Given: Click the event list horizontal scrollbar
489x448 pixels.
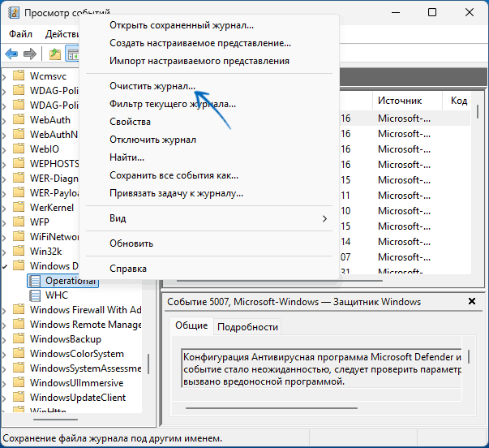Looking at the screenshot, I should click(x=280, y=281).
